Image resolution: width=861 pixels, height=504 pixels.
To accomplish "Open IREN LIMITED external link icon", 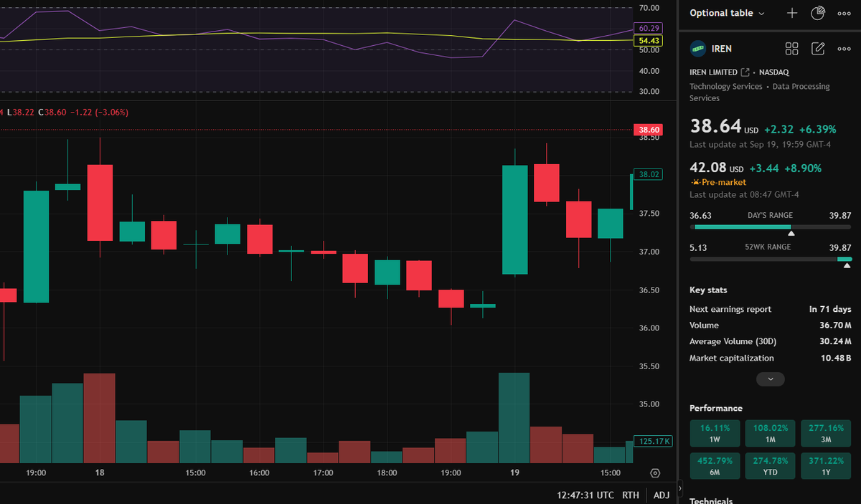I will [x=745, y=72].
